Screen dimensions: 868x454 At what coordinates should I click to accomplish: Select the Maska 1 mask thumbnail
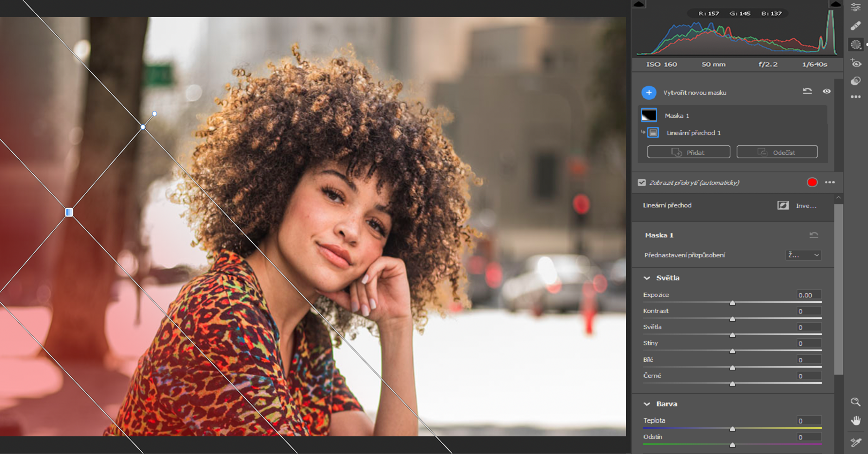coord(649,115)
